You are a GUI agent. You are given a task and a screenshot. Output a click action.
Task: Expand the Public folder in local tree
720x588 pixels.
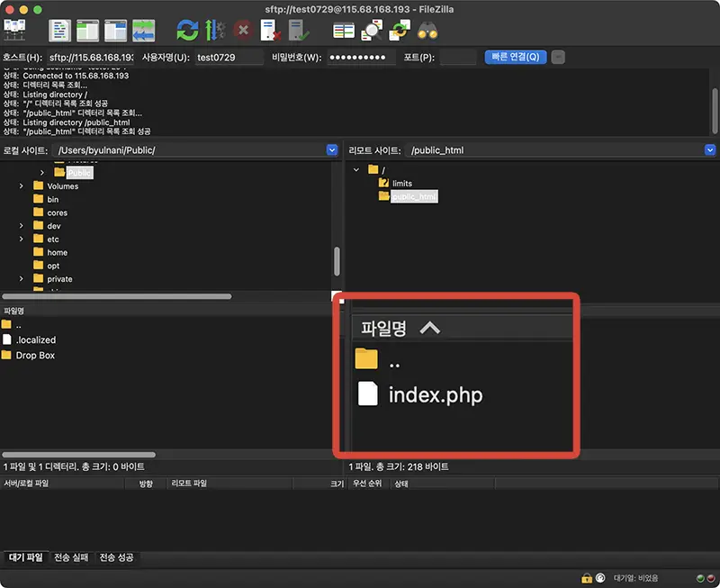[x=42, y=173]
